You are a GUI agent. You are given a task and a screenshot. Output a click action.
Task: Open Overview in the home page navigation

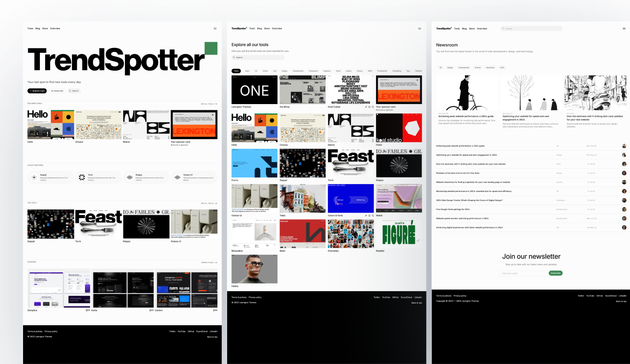55,28
